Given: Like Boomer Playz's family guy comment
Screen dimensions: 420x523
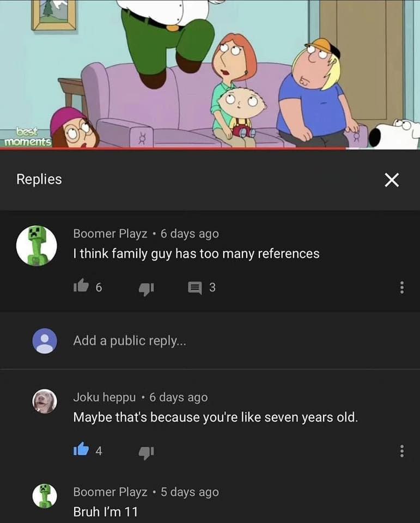Looking at the screenshot, I should (x=81, y=286).
